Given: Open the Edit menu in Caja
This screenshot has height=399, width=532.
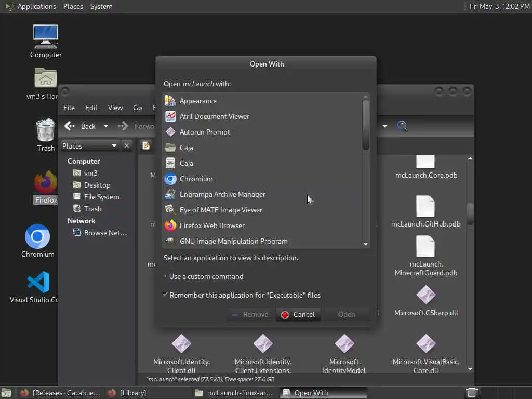Looking at the screenshot, I should pos(91,108).
